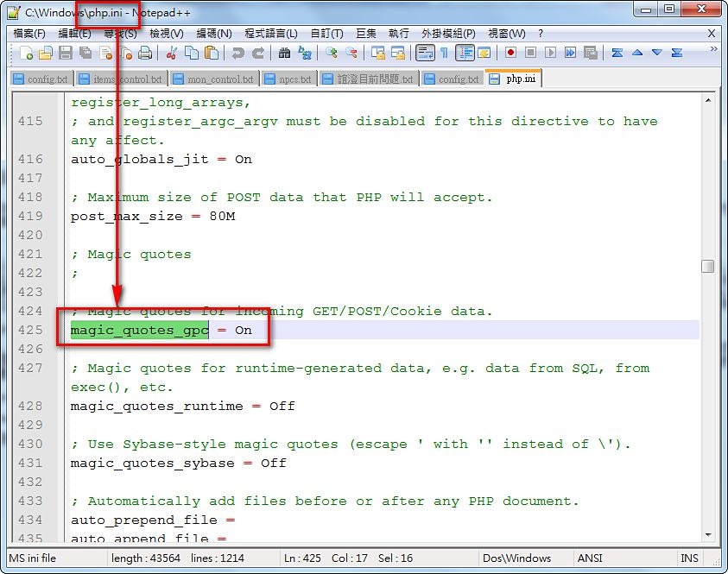Open the 編碼(N) encoding menu
728x574 pixels.
tap(214, 34)
